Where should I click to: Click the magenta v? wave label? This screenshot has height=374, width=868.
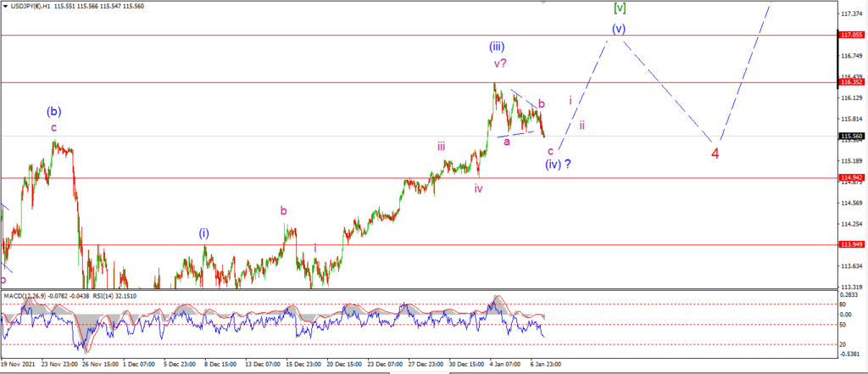click(501, 64)
